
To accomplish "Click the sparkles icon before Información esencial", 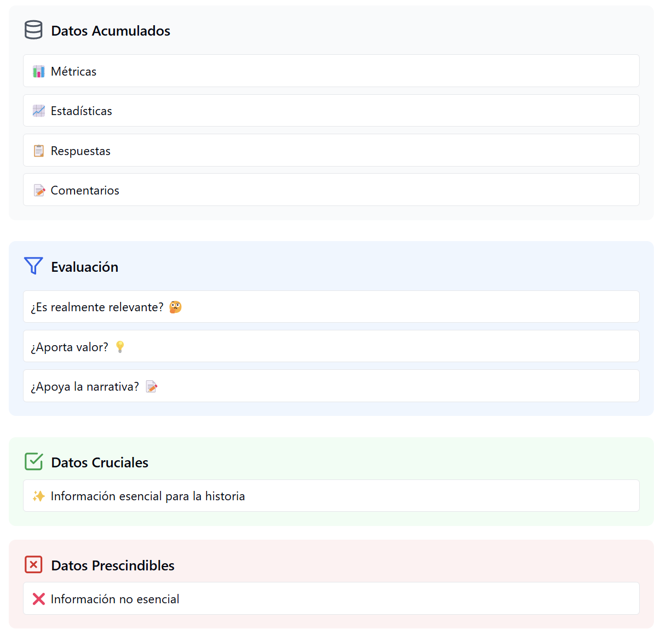I will (38, 496).
